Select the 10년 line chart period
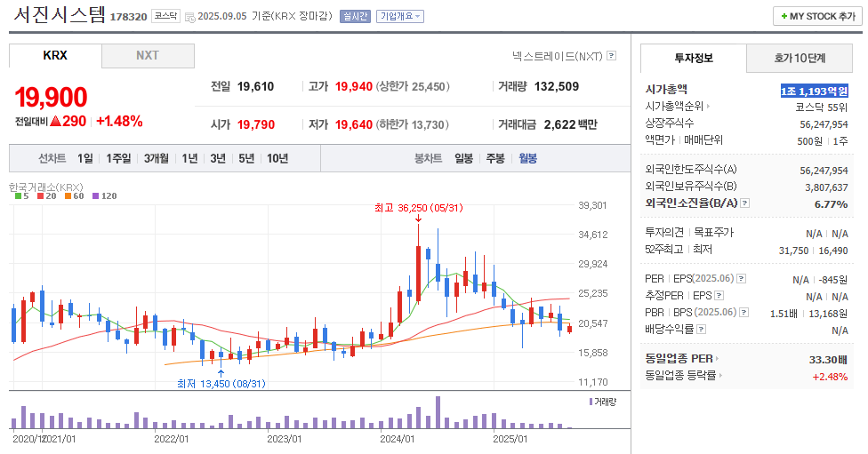 pos(277,159)
